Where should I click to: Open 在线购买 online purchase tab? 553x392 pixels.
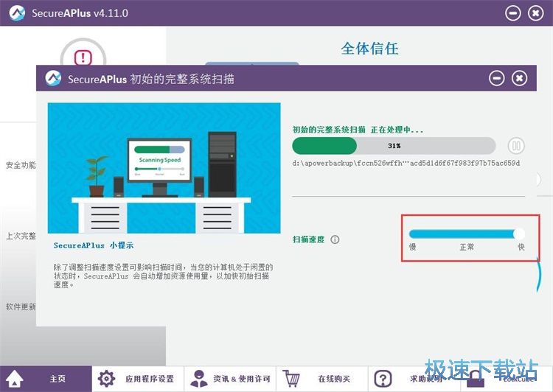pyautogui.click(x=322, y=379)
